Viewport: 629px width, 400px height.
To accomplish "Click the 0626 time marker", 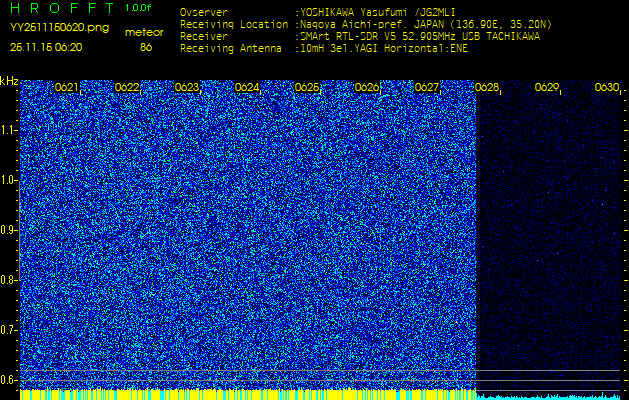I will point(367,87).
